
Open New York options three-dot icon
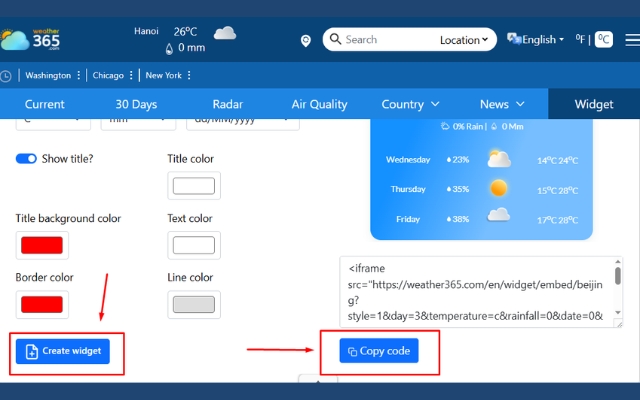coord(189,75)
